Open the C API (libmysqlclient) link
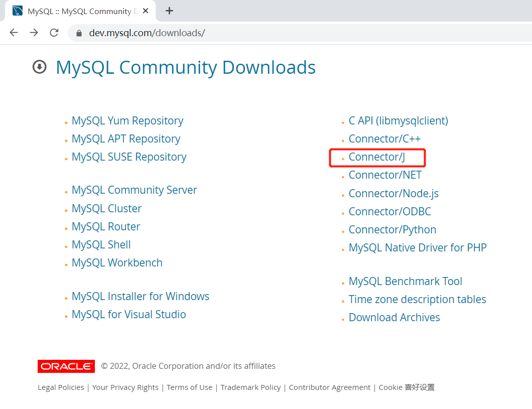This screenshot has height=409, width=532. [398, 121]
